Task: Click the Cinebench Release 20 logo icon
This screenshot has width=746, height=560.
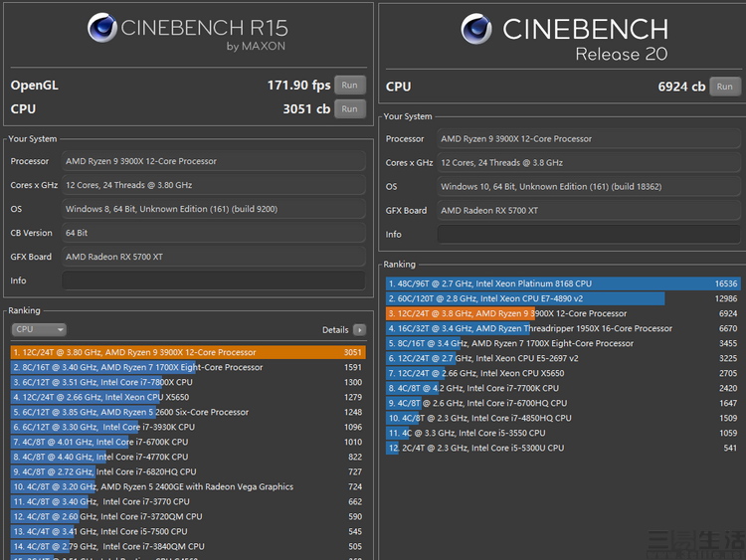Action: pyautogui.click(x=476, y=29)
